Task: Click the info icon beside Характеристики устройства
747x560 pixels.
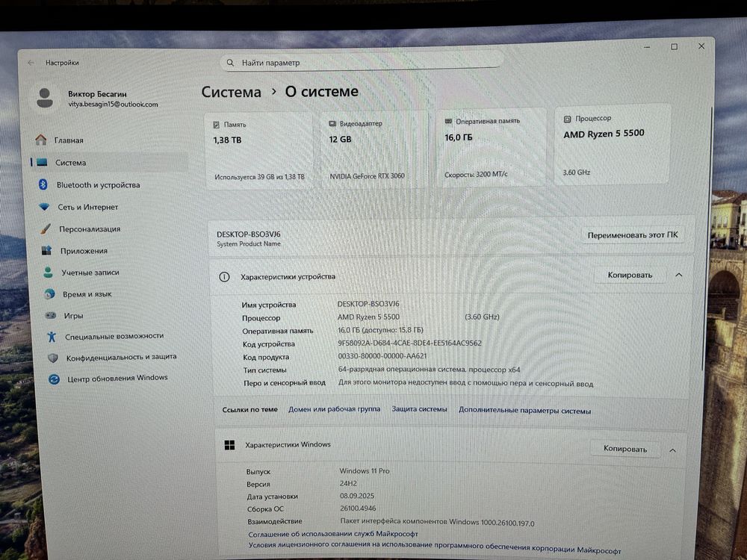Action: click(224, 277)
